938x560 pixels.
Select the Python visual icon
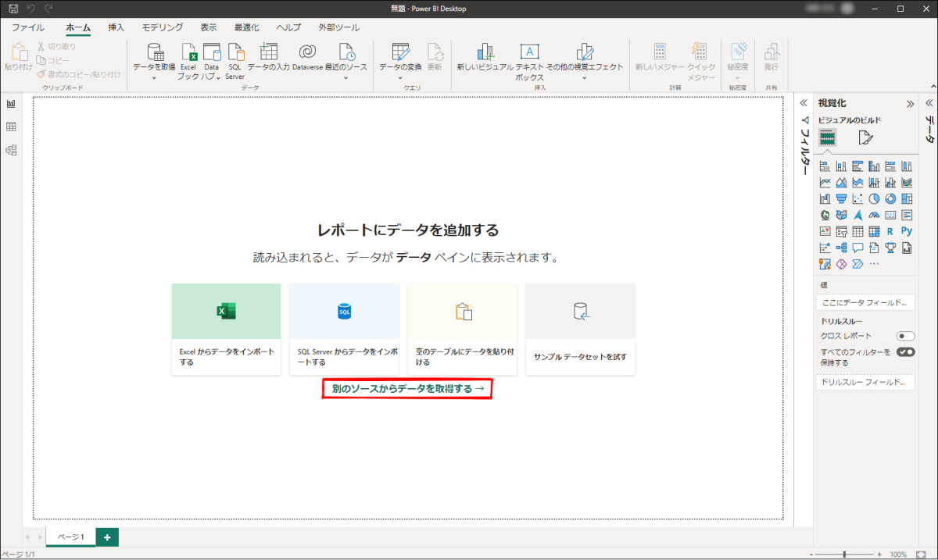[x=907, y=231]
